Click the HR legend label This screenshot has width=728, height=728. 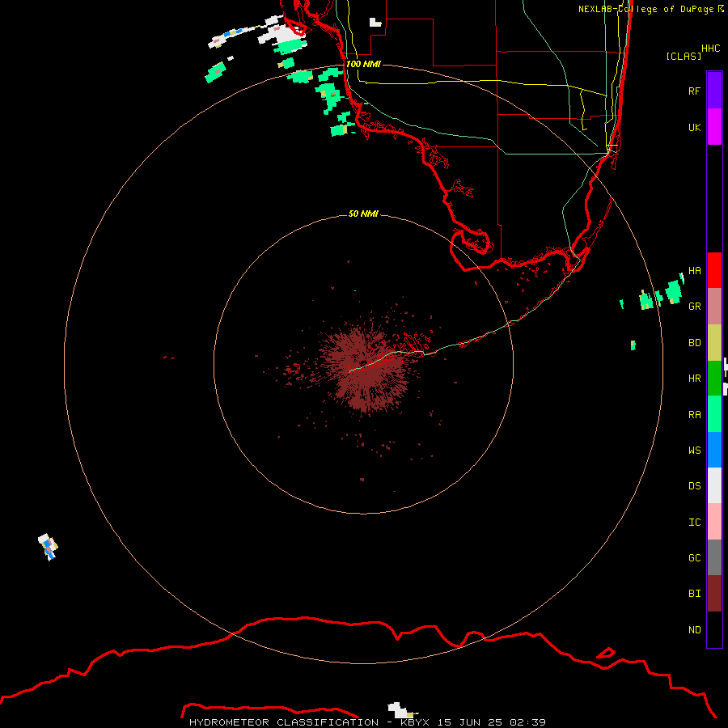(694, 379)
